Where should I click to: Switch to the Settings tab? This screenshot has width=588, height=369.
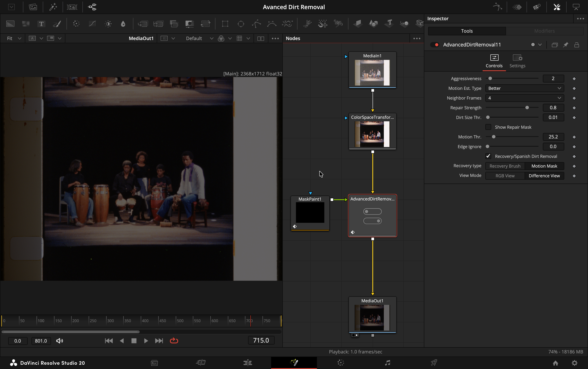pos(517,61)
